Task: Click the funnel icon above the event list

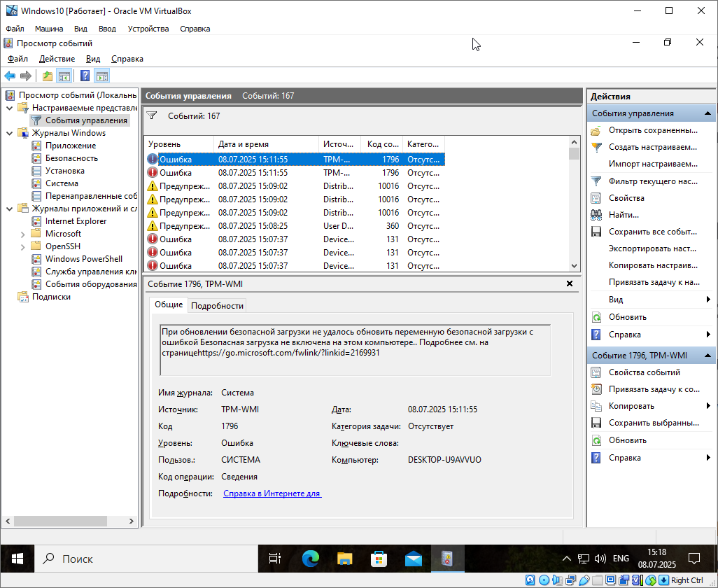Action: 152,116
